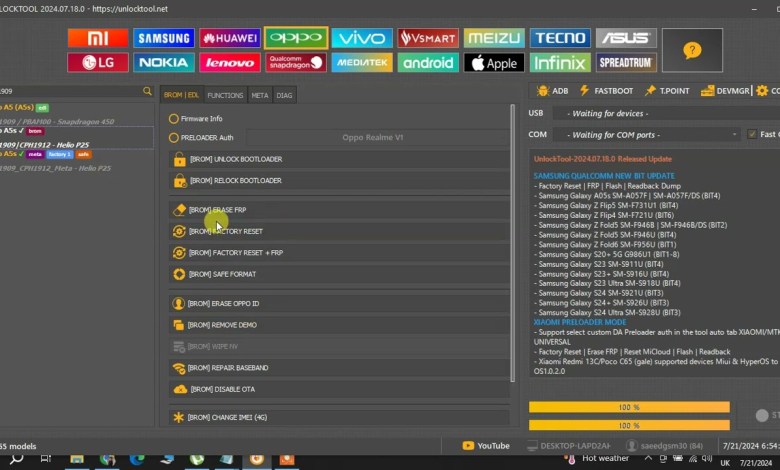Click the [BROM] ERASE FRP button
This screenshot has width=780, height=470.
coord(340,210)
